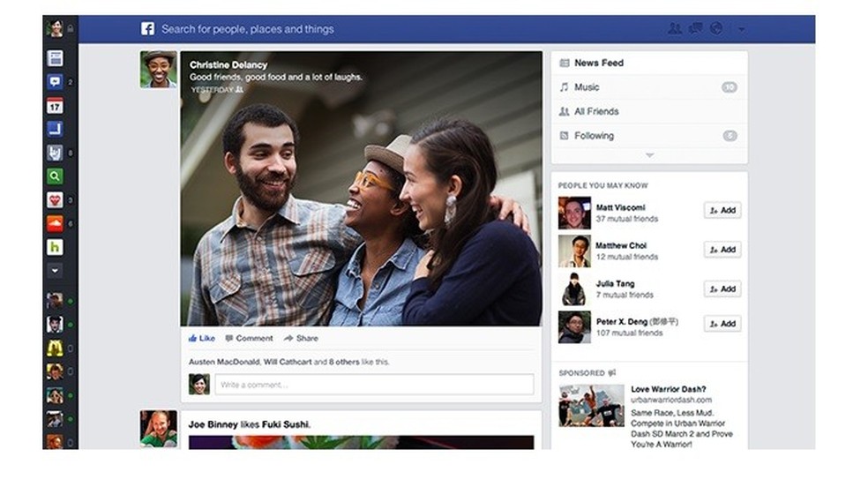Open account dropdown arrow in header

741,29
